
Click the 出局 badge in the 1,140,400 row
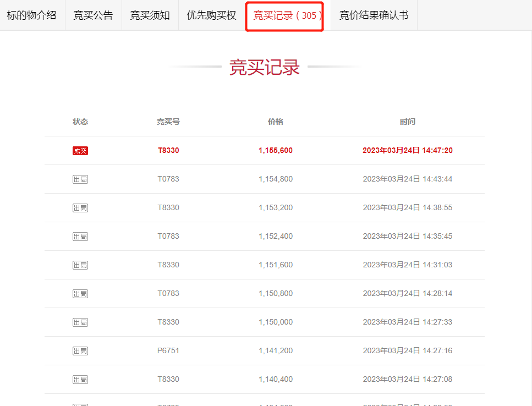click(x=80, y=380)
